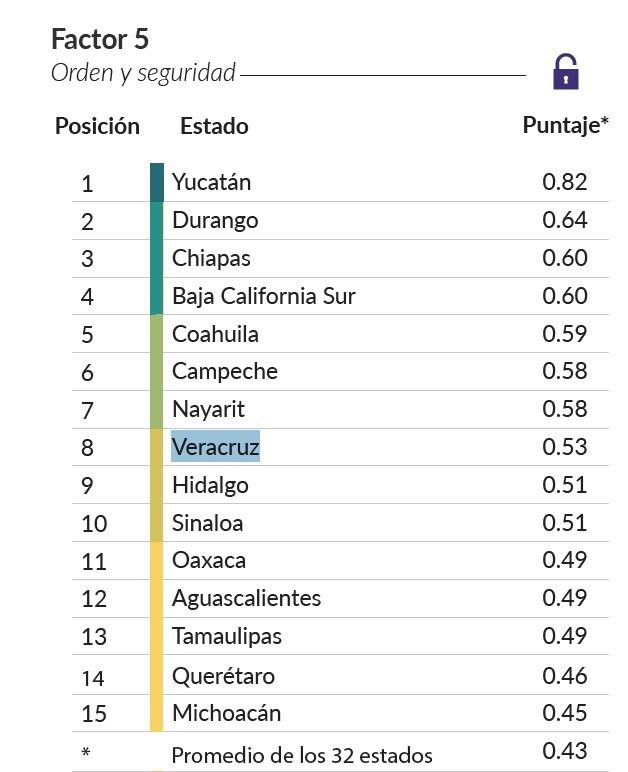Select the Michoacán state entry
This screenshot has width=628, height=772.
[x=226, y=713]
